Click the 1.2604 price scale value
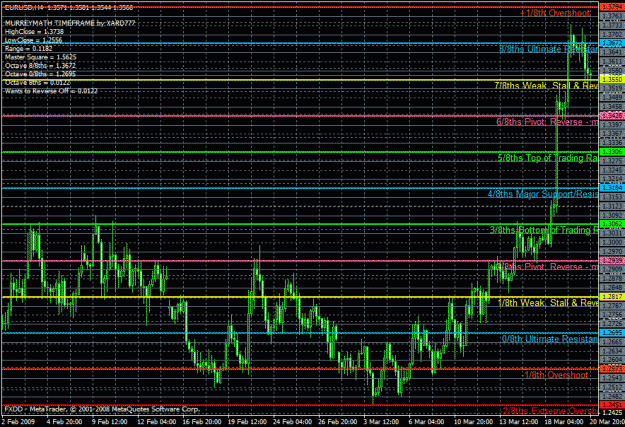The height and width of the screenshot is (427, 625). pos(612,360)
